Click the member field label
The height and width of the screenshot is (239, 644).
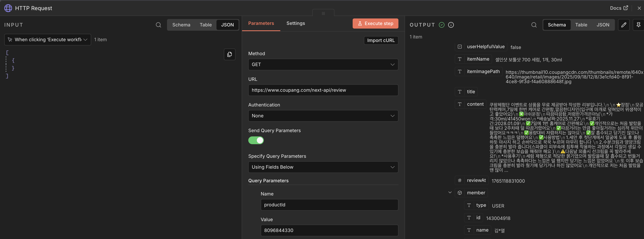(x=476, y=193)
